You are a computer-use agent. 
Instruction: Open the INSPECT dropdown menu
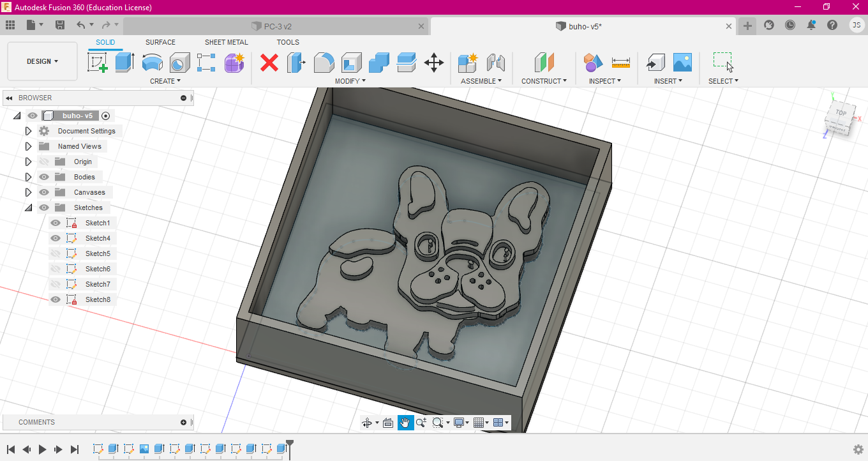pos(605,81)
